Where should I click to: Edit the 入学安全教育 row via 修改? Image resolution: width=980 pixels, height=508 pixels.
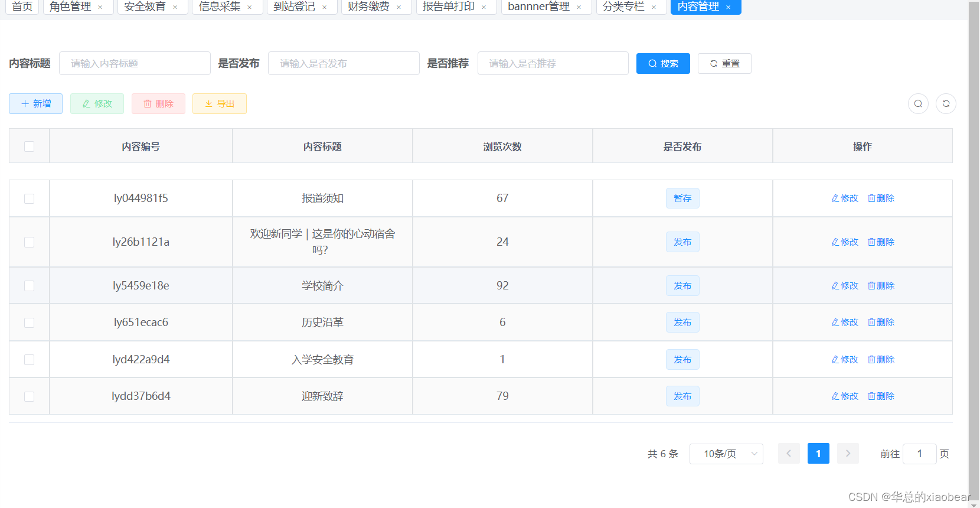[845, 360]
